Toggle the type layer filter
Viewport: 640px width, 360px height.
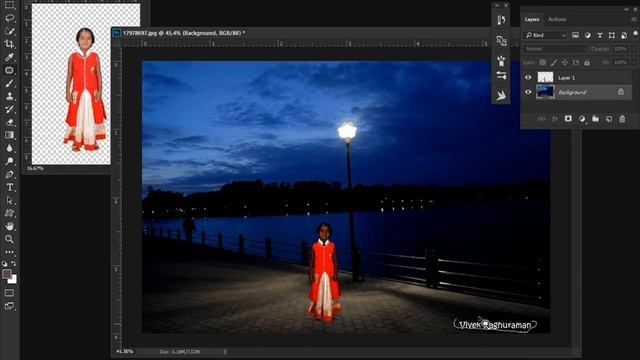pos(600,36)
